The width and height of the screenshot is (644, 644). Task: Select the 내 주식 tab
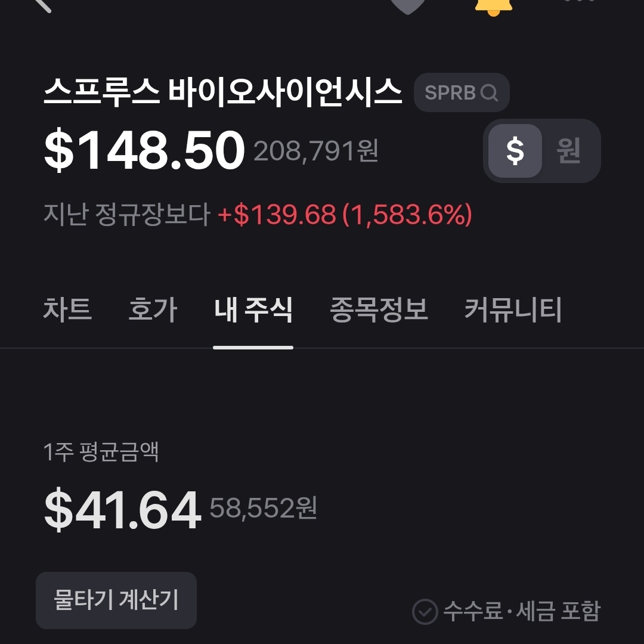[x=253, y=310]
